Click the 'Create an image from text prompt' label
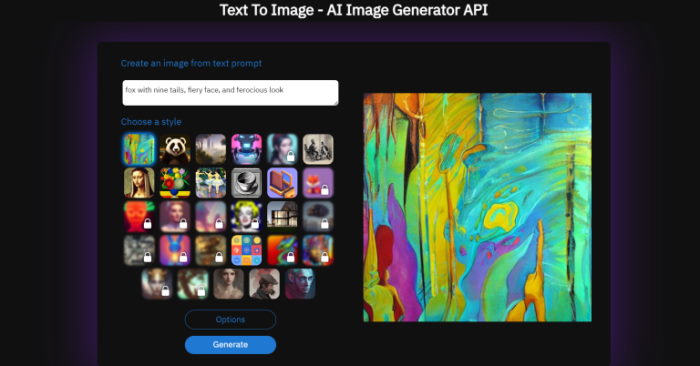The width and height of the screenshot is (700, 366). pyautogui.click(x=191, y=63)
